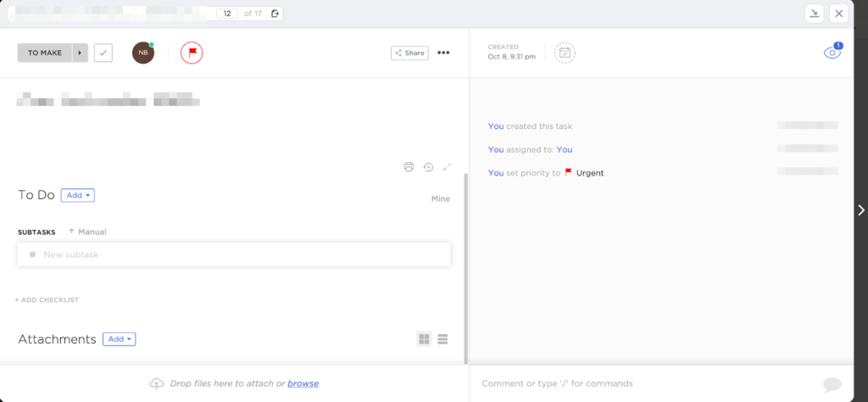Expand the description to full screen
Image resolution: width=868 pixels, height=402 pixels.
[448, 167]
